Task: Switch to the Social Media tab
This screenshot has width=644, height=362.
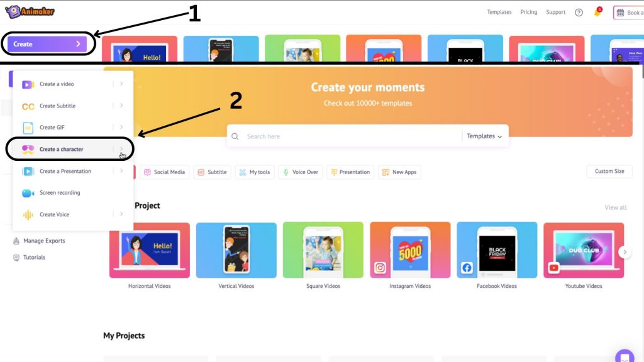Action: coord(164,172)
